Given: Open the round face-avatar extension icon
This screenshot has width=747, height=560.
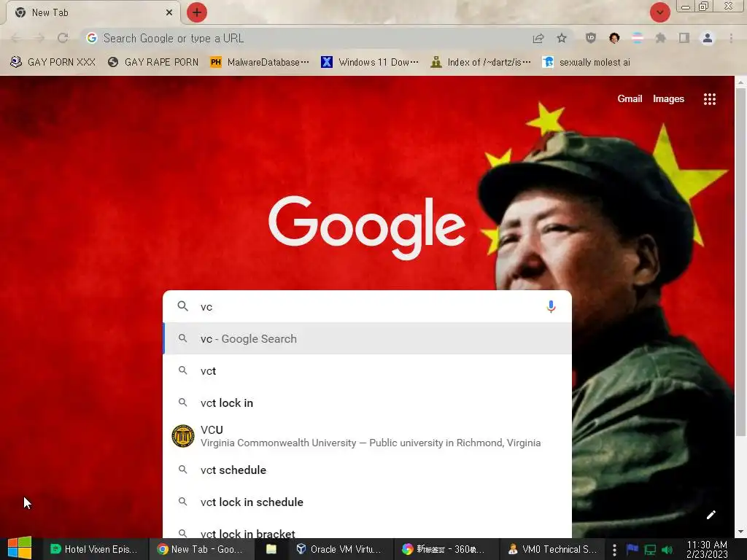Looking at the screenshot, I should (614, 38).
